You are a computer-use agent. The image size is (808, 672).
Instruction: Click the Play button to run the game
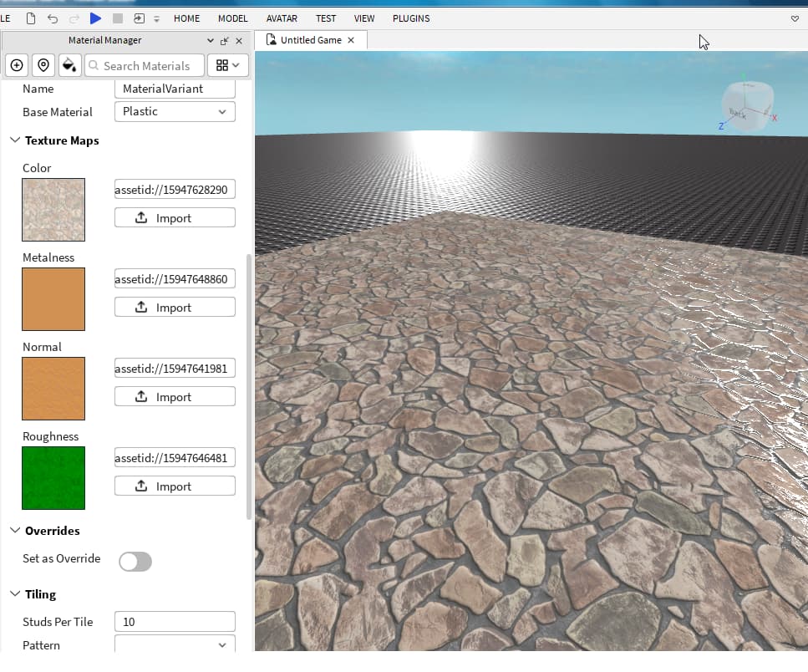[x=94, y=18]
